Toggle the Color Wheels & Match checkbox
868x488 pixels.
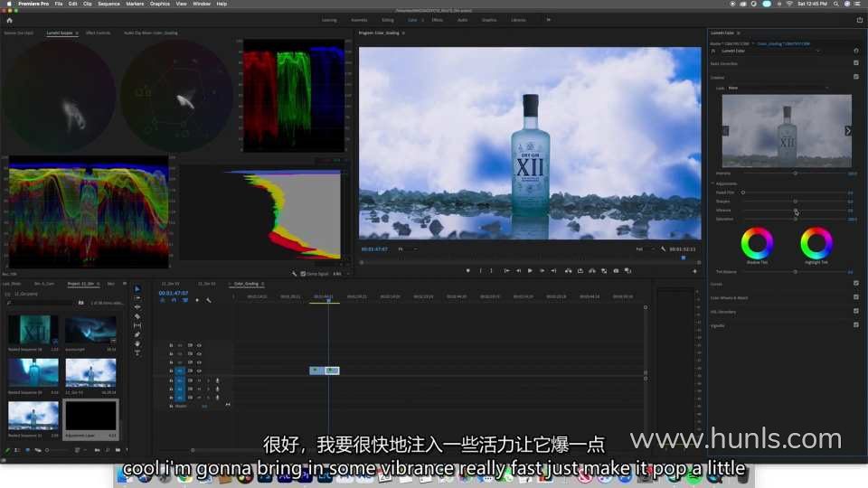856,297
